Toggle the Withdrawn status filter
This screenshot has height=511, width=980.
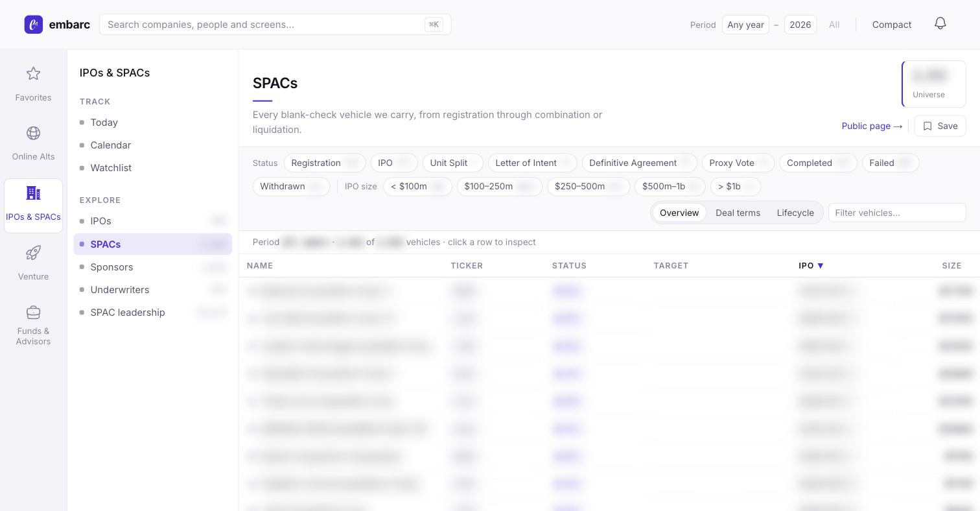click(291, 186)
